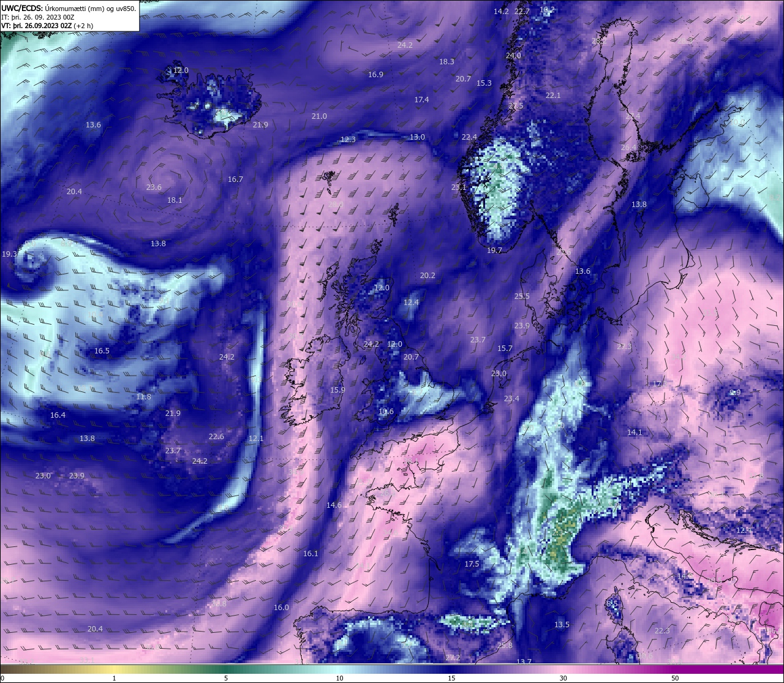
Task: Click the 12.4 value label
Action: tap(411, 303)
